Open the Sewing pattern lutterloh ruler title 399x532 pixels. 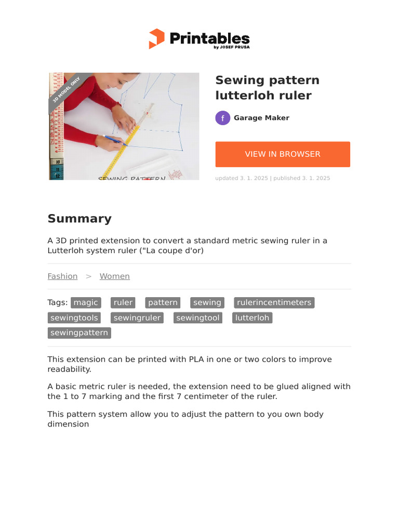[268, 87]
